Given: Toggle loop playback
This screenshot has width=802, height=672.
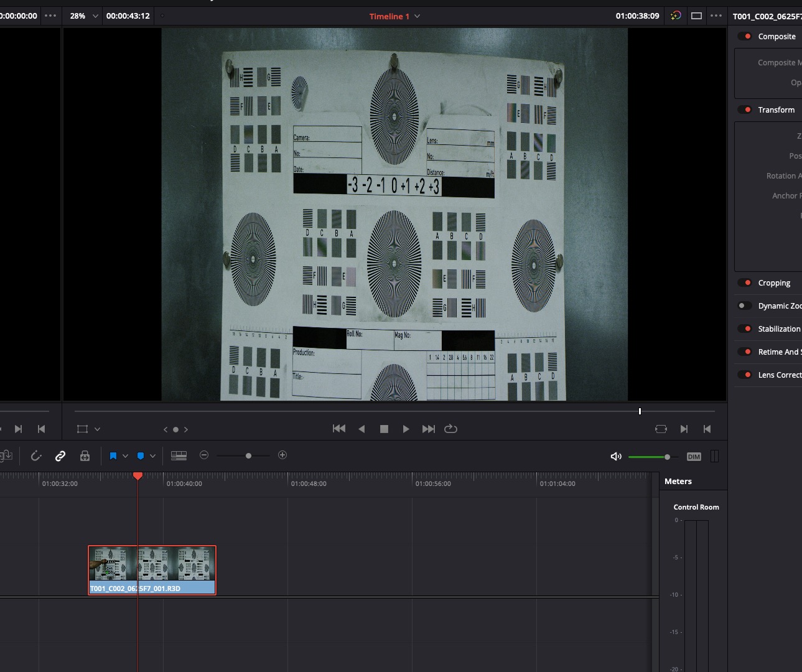Looking at the screenshot, I should pyautogui.click(x=451, y=429).
